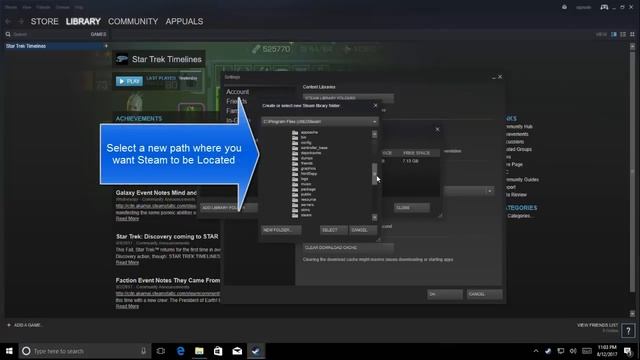
Task: Select the logs folder
Action: click(304, 179)
